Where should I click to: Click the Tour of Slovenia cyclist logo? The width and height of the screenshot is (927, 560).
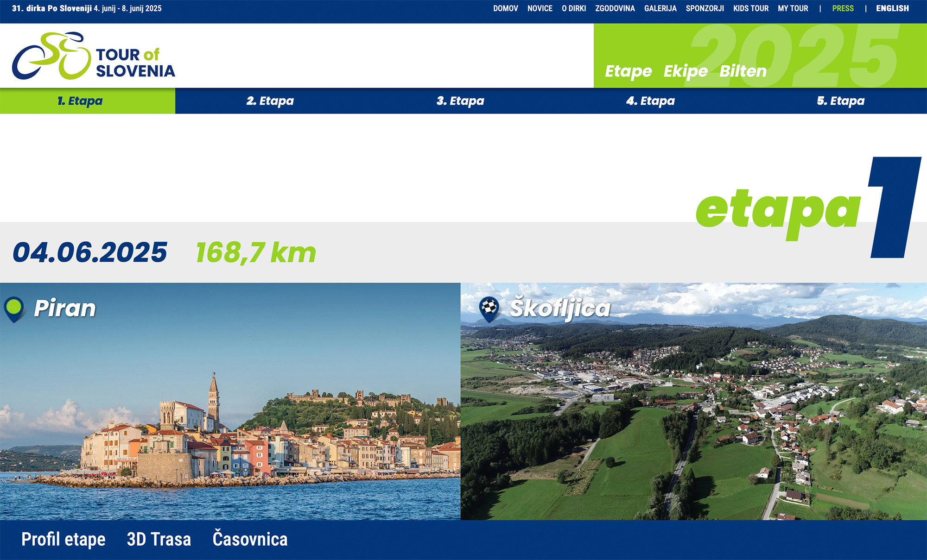tap(52, 56)
